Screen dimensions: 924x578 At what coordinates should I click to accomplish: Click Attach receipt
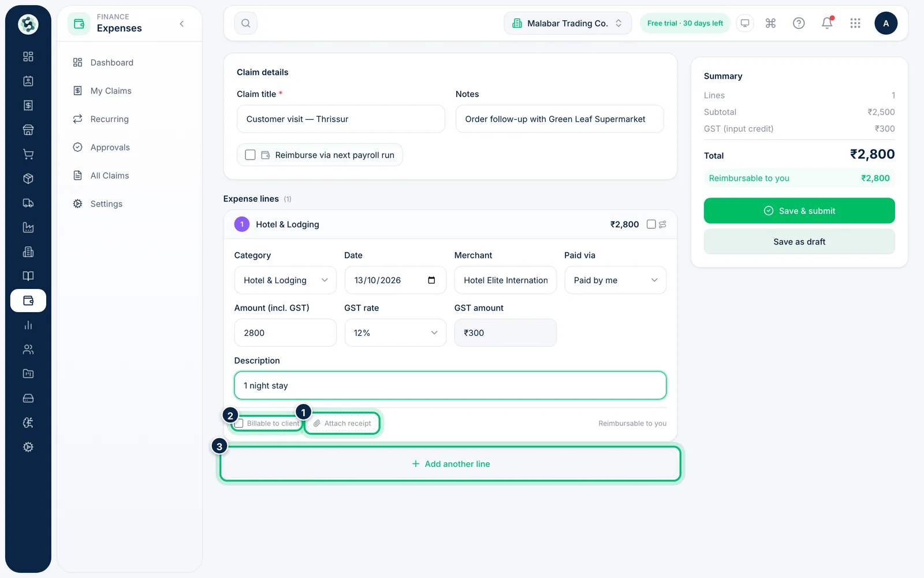[342, 423]
